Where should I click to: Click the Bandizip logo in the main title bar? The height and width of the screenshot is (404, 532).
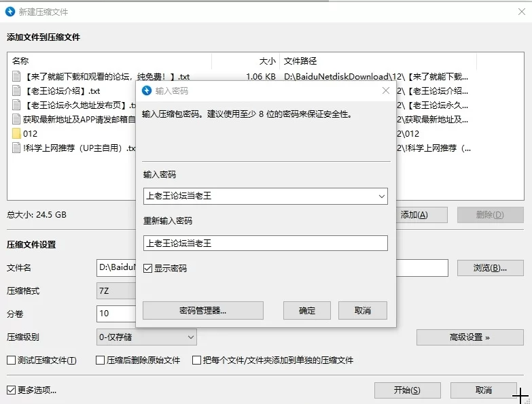(x=10, y=12)
